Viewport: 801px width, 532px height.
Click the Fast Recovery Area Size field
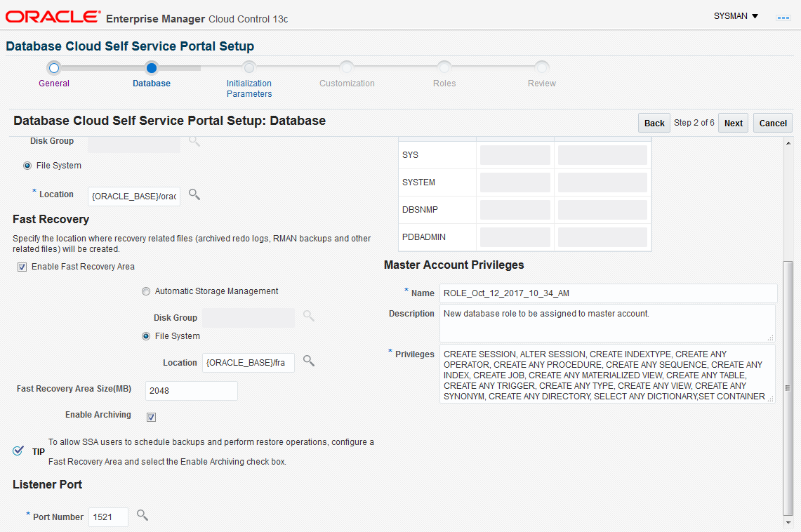pos(191,390)
